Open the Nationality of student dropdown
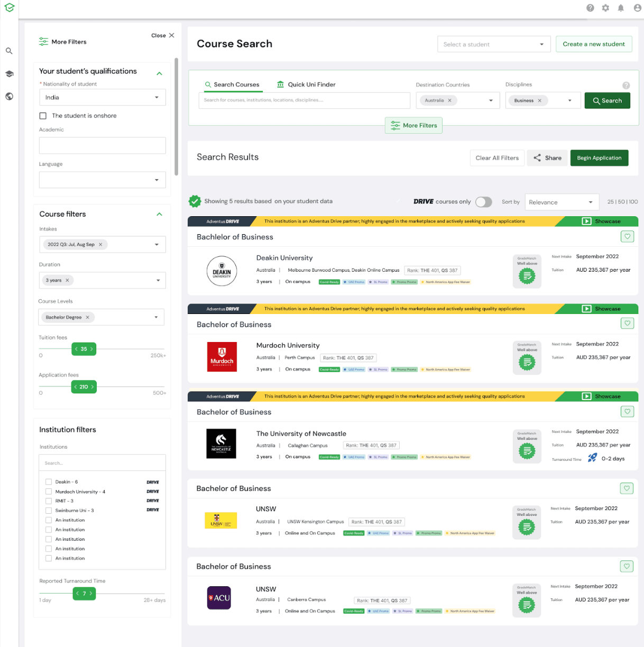This screenshot has width=644, height=647. click(103, 97)
